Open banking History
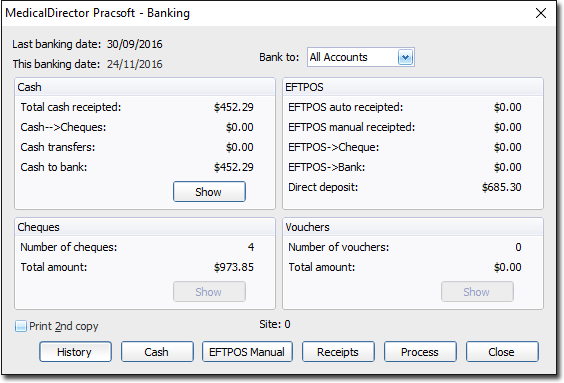564x383 pixels. 75,352
